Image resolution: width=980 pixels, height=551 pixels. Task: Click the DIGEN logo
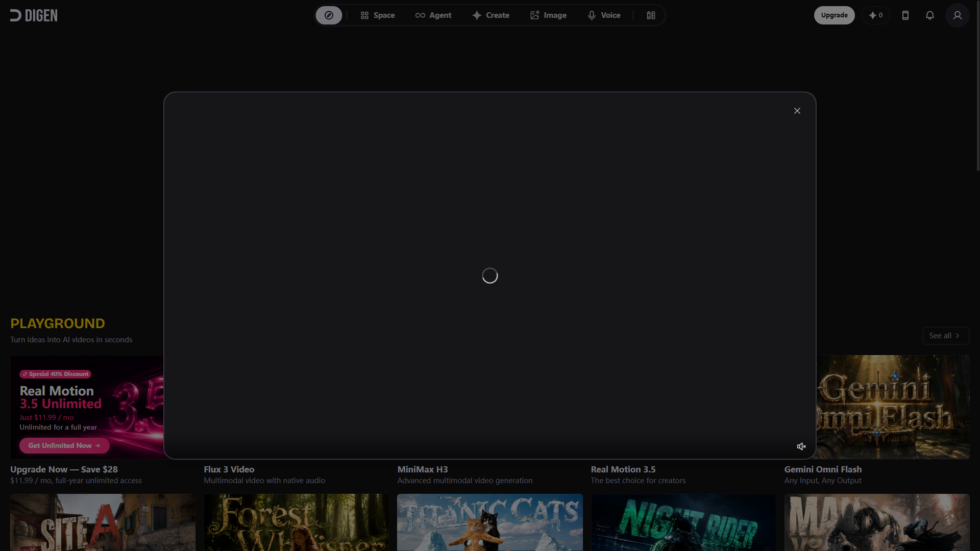click(34, 15)
